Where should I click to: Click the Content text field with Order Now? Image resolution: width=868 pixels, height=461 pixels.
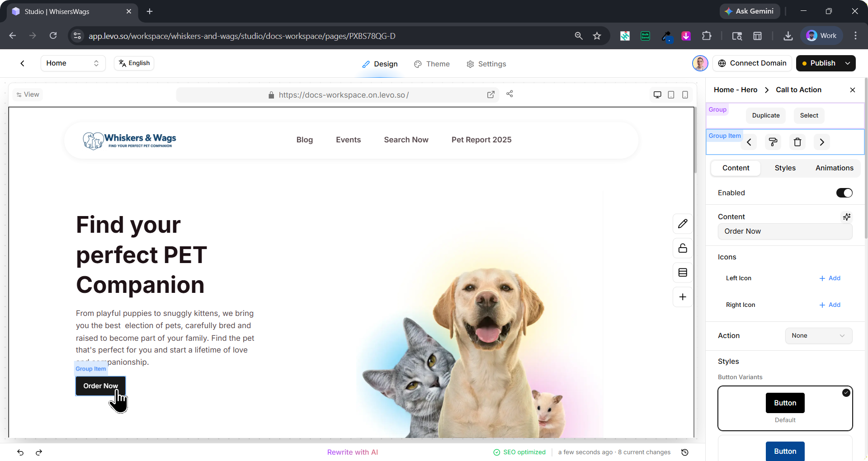[785, 231]
